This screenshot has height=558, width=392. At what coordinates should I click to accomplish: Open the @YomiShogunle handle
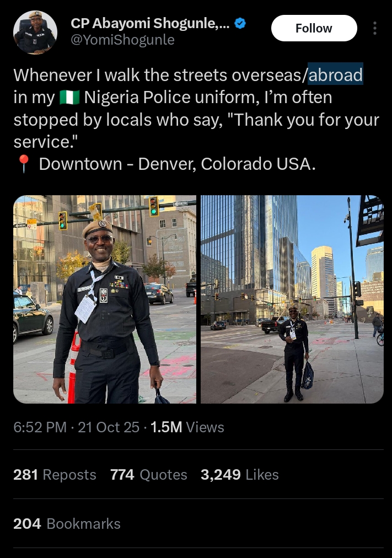click(123, 40)
